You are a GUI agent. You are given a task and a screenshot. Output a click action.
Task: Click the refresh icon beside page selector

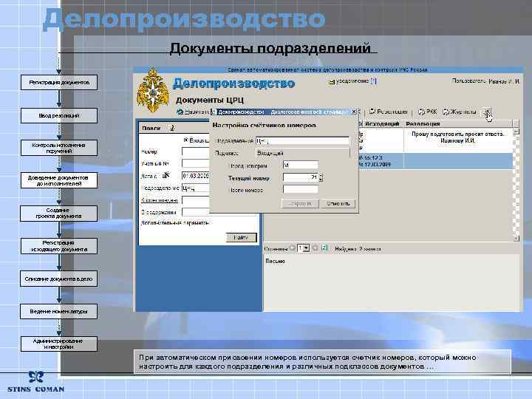(x=324, y=248)
